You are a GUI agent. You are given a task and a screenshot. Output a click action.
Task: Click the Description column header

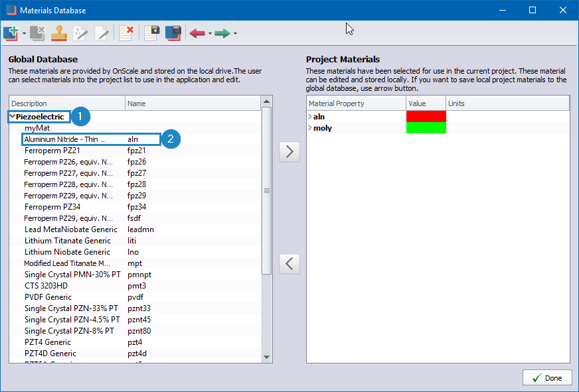point(67,103)
